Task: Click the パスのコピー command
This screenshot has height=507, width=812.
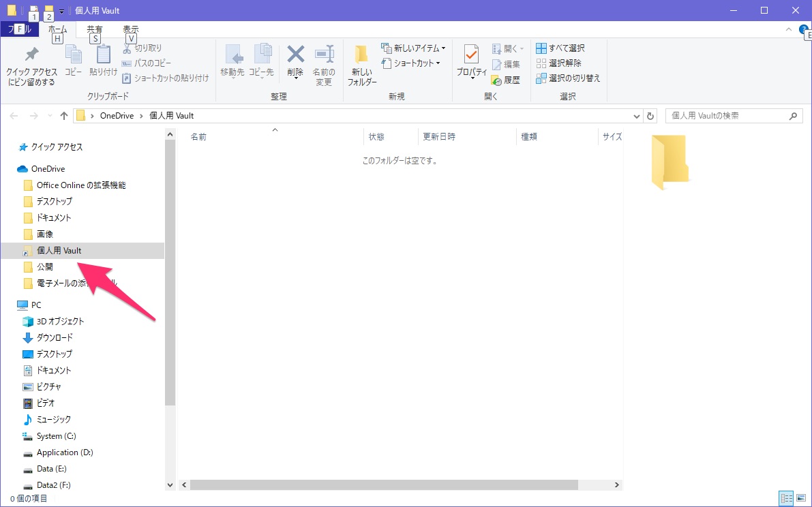Action: tap(146, 63)
